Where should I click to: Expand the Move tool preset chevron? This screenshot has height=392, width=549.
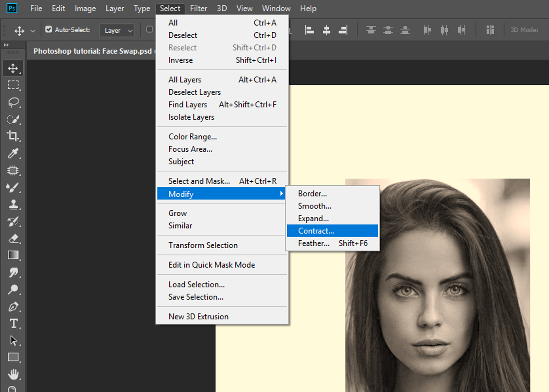pyautogui.click(x=32, y=30)
